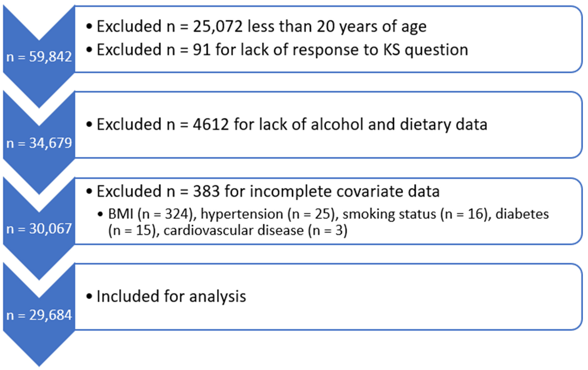Select the word "diabetes" in sub-bullet
588x370 pixels.
(x=522, y=214)
